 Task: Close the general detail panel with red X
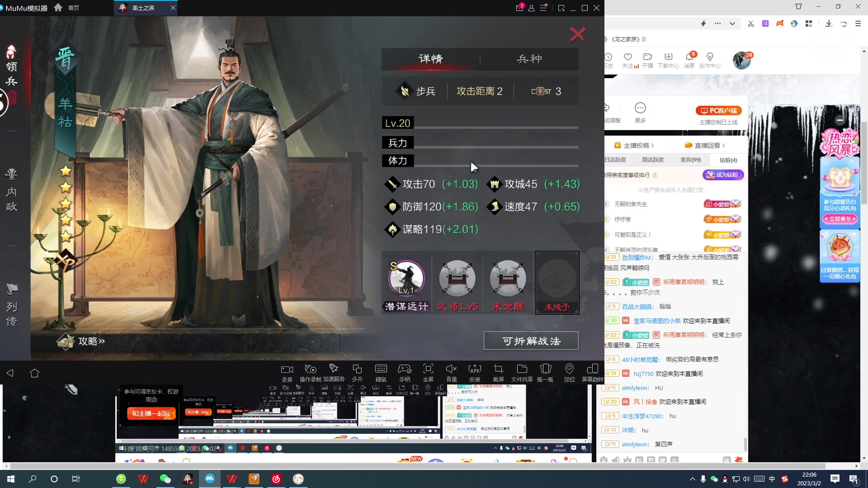577,34
